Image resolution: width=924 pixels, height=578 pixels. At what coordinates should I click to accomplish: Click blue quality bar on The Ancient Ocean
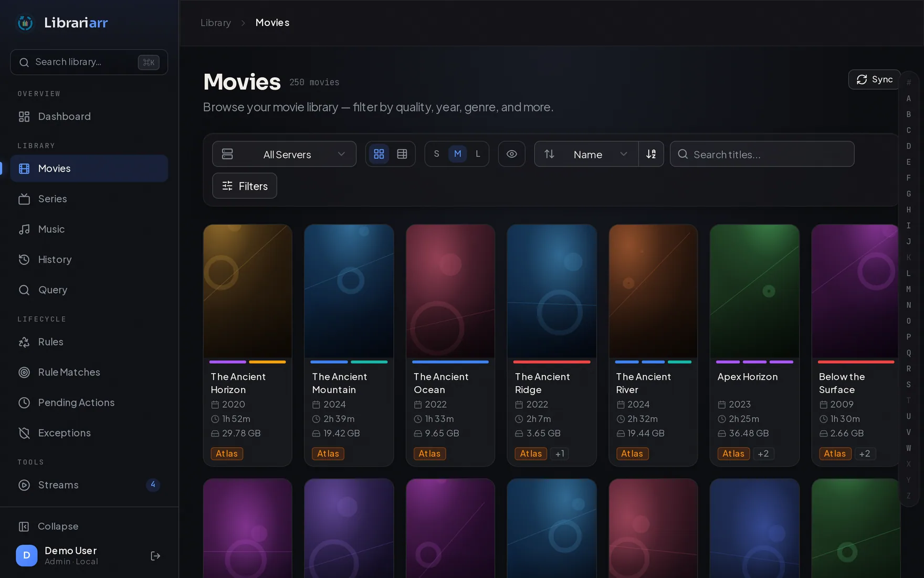450,362
